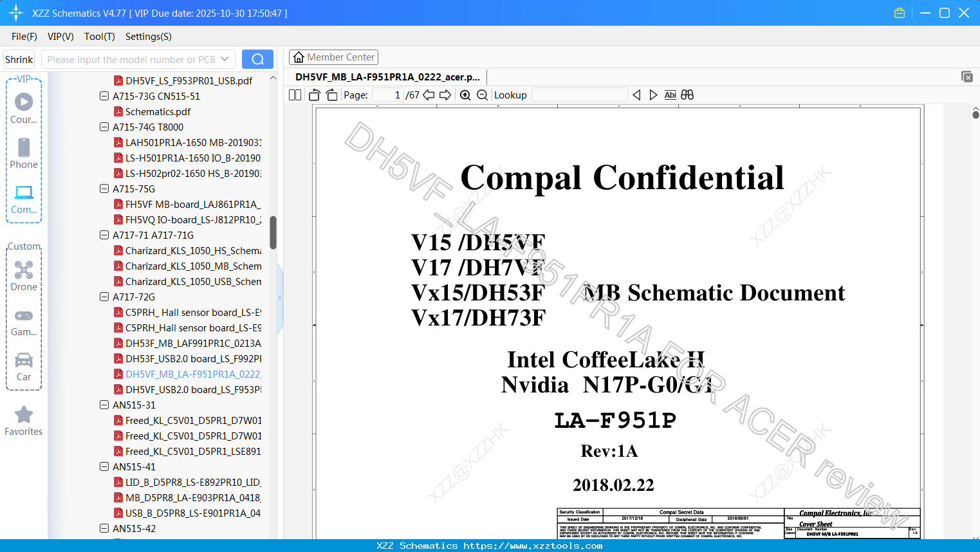980x552 pixels.
Task: Open the Course category in the sidebar
Action: [x=24, y=108]
